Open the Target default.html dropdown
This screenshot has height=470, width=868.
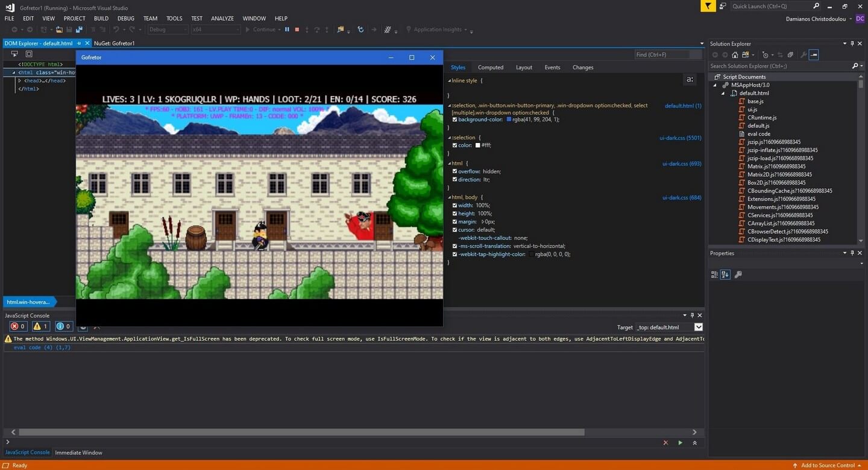(698, 327)
